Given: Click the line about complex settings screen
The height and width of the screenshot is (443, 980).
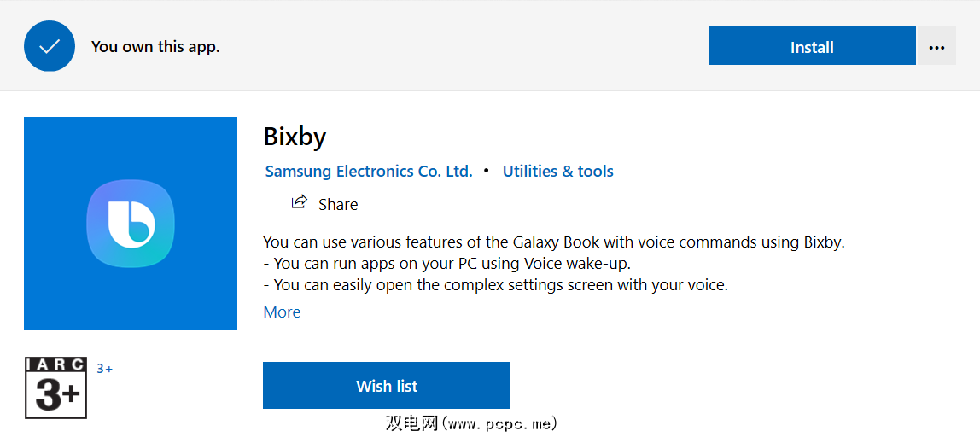Looking at the screenshot, I should point(495,284).
